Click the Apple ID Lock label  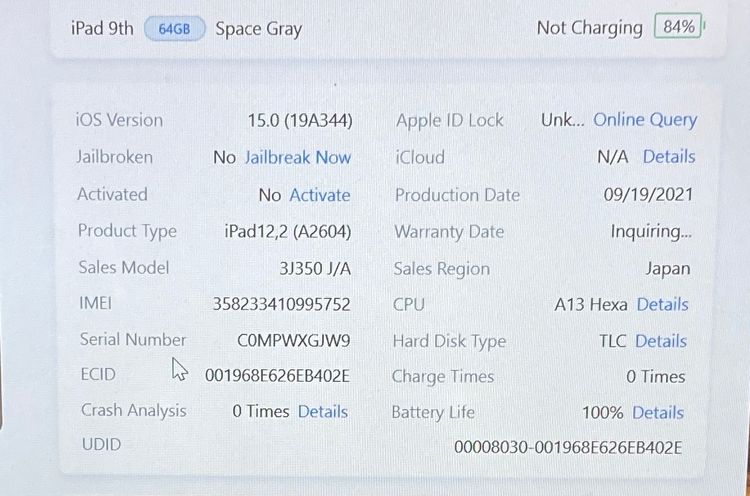click(450, 121)
